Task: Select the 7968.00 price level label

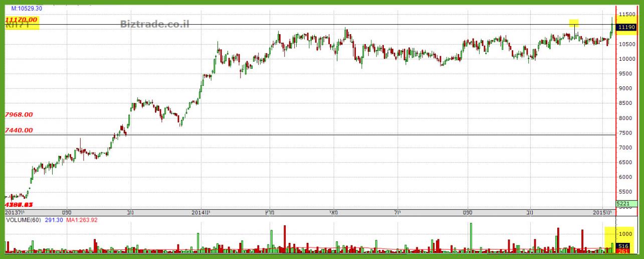Action: pos(19,114)
